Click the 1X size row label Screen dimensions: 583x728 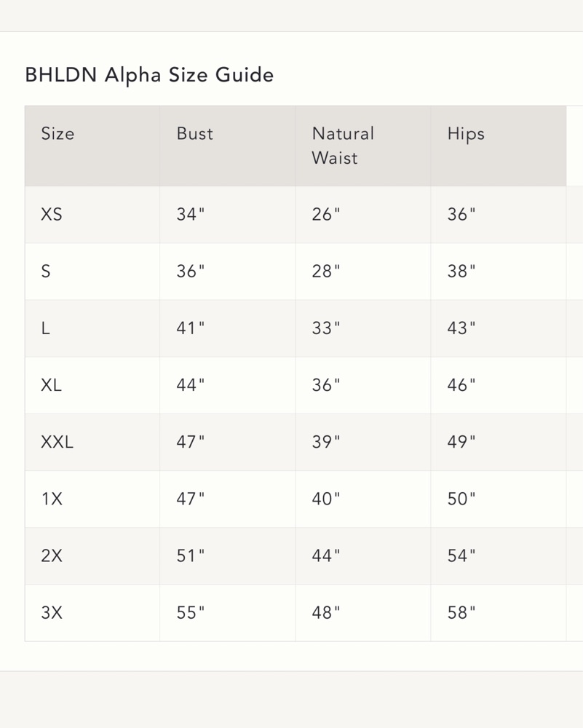[x=52, y=499]
